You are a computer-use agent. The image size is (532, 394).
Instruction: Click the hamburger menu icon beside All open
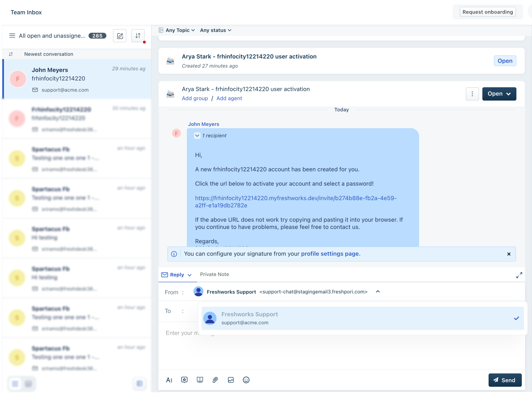pyautogui.click(x=12, y=36)
